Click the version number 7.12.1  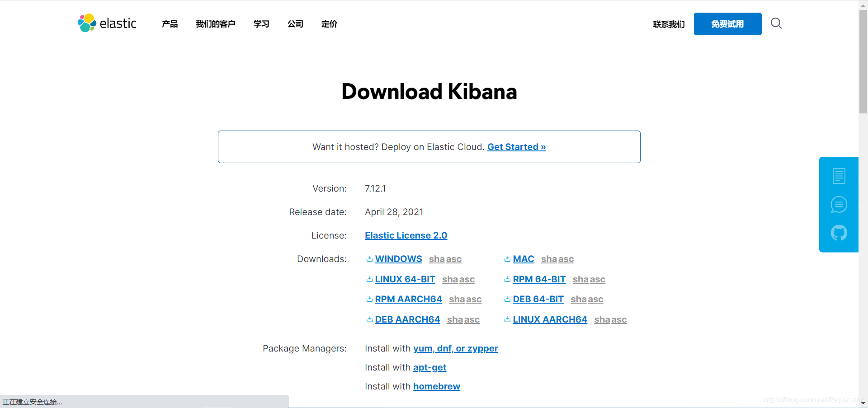(375, 188)
